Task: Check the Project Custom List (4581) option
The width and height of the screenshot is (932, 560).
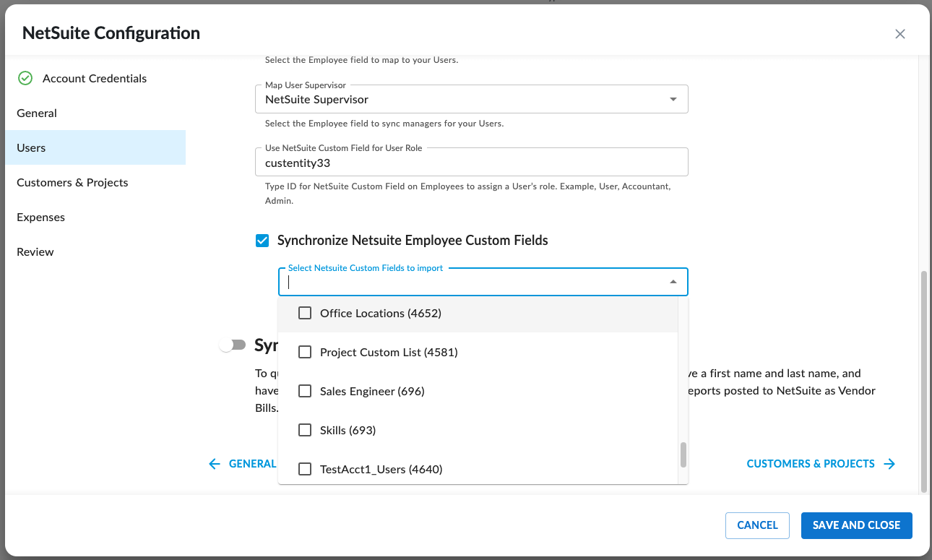Action: point(305,352)
